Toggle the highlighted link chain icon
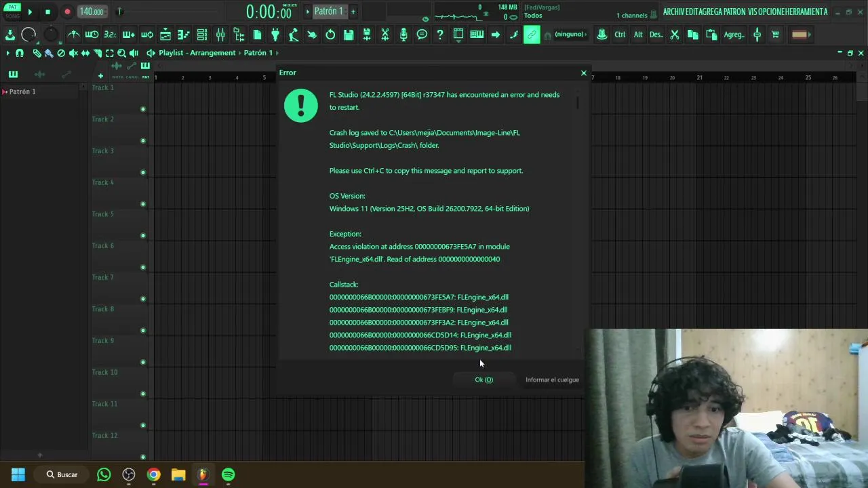 tap(532, 35)
